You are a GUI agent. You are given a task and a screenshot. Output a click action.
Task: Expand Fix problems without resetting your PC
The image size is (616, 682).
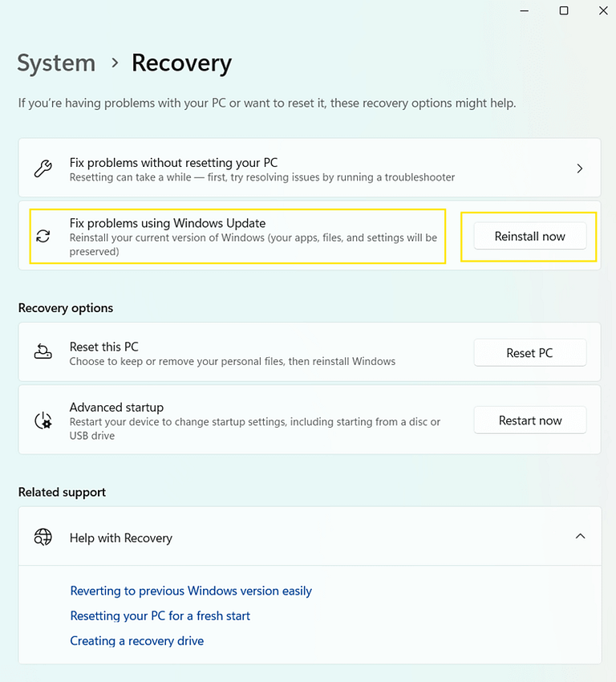coord(309,168)
